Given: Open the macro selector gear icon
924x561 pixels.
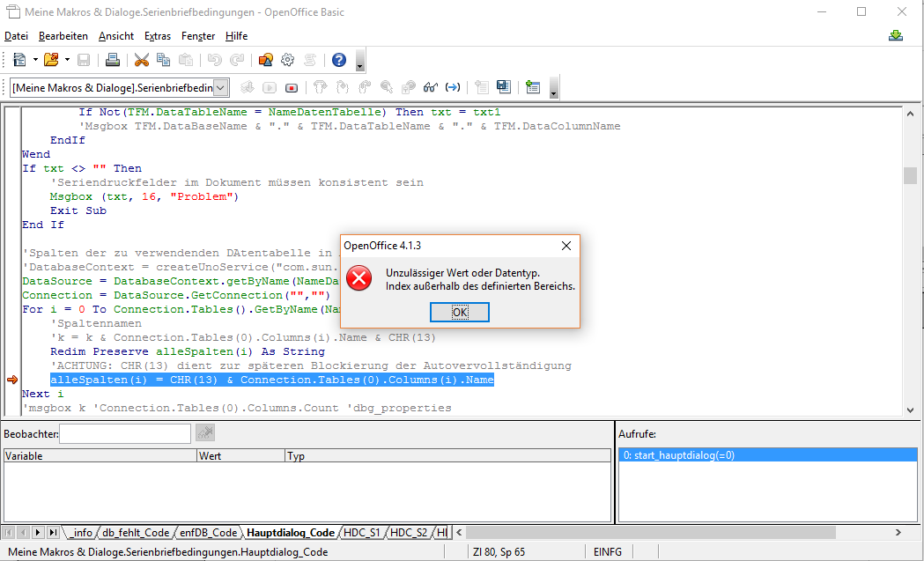Looking at the screenshot, I should pos(287,60).
